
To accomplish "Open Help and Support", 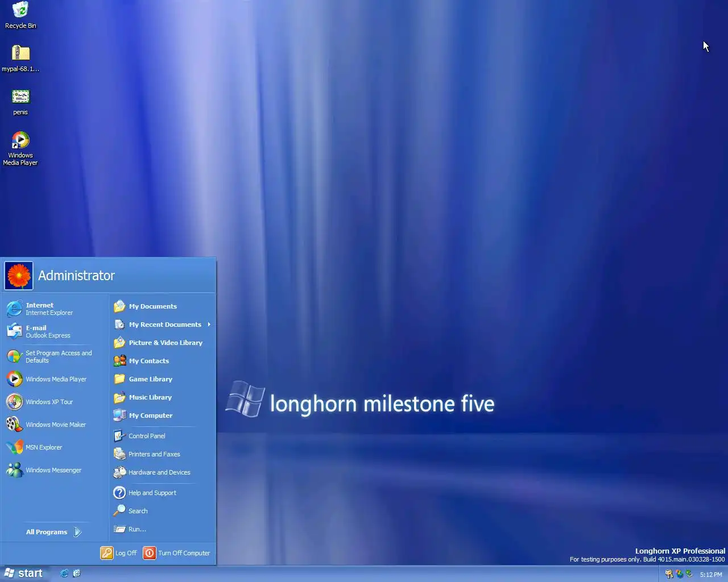I will (163, 493).
